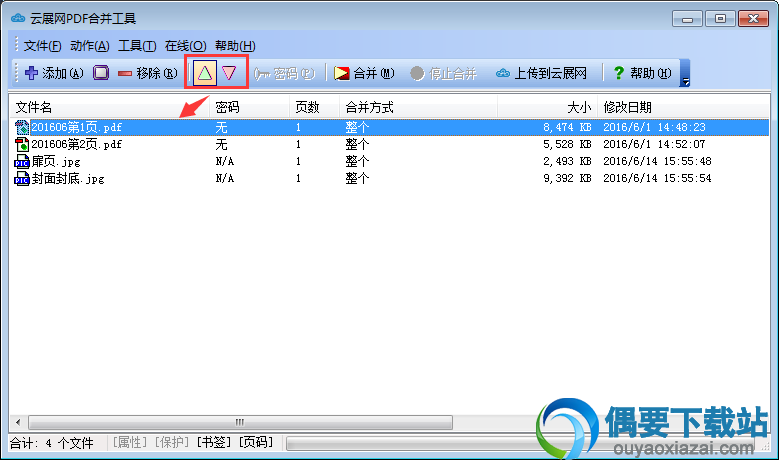
Task: Click the Password (密码) key button
Action: tap(284, 74)
